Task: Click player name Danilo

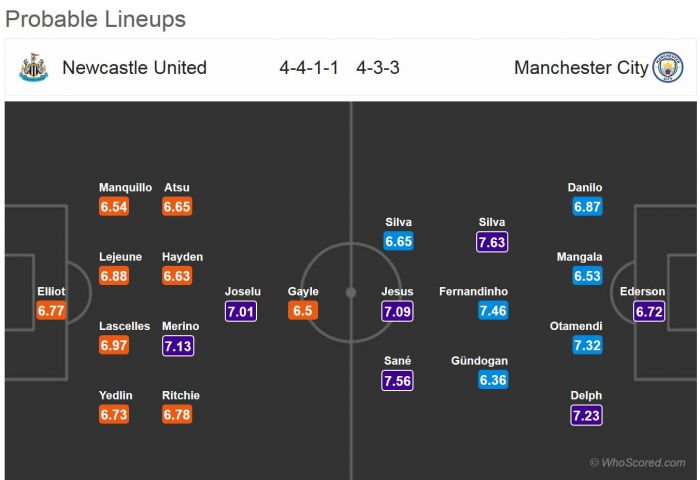Action: [585, 187]
